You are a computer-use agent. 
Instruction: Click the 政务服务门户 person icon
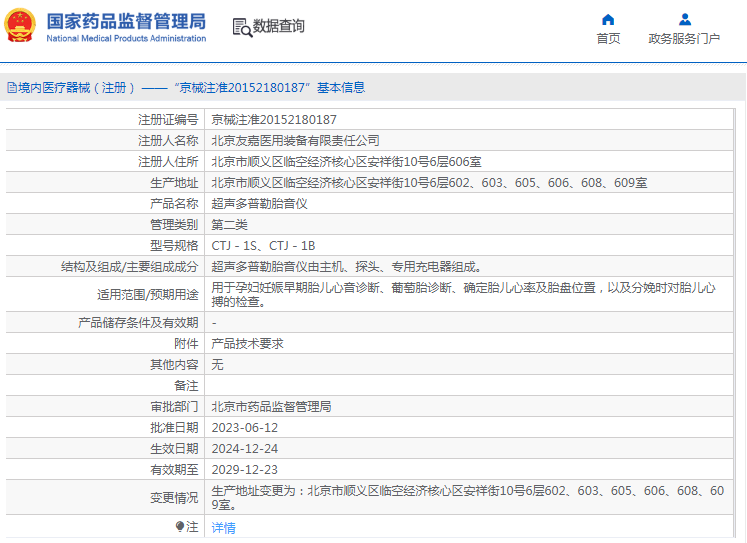tap(685, 20)
